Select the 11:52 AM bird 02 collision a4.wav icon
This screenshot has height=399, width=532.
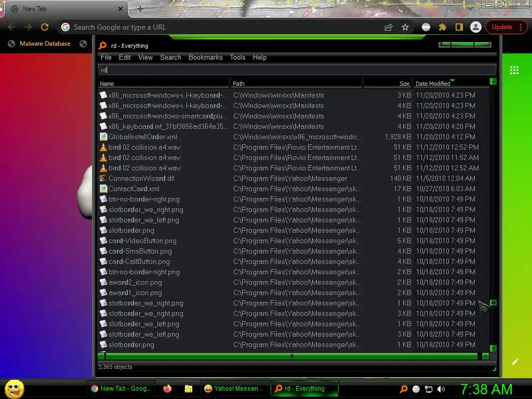(103, 157)
